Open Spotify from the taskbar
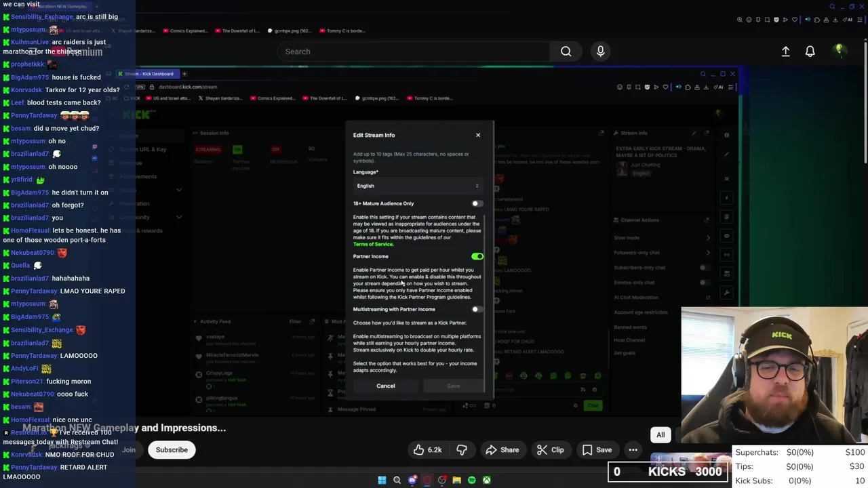This screenshot has height=488, width=868. coord(472,480)
